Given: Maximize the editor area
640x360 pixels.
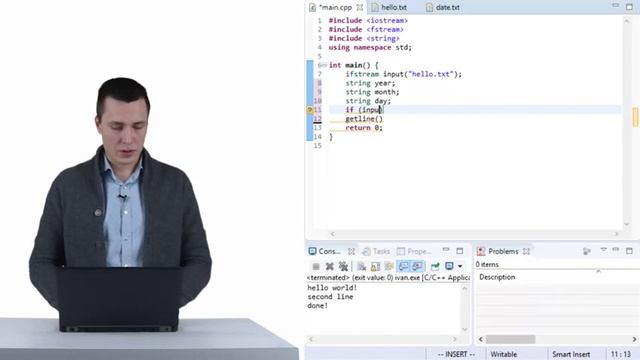Looking at the screenshot, I should tap(629, 7).
